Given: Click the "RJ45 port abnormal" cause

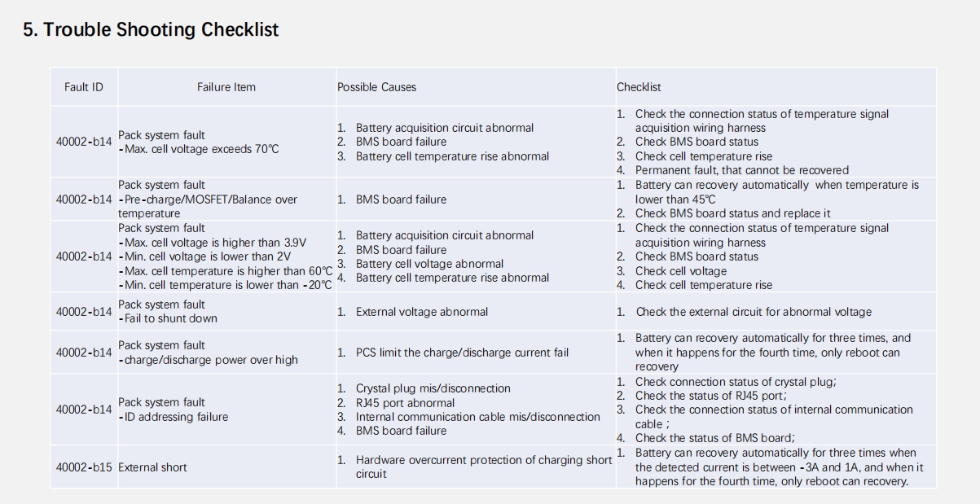Looking at the screenshot, I should [x=405, y=403].
